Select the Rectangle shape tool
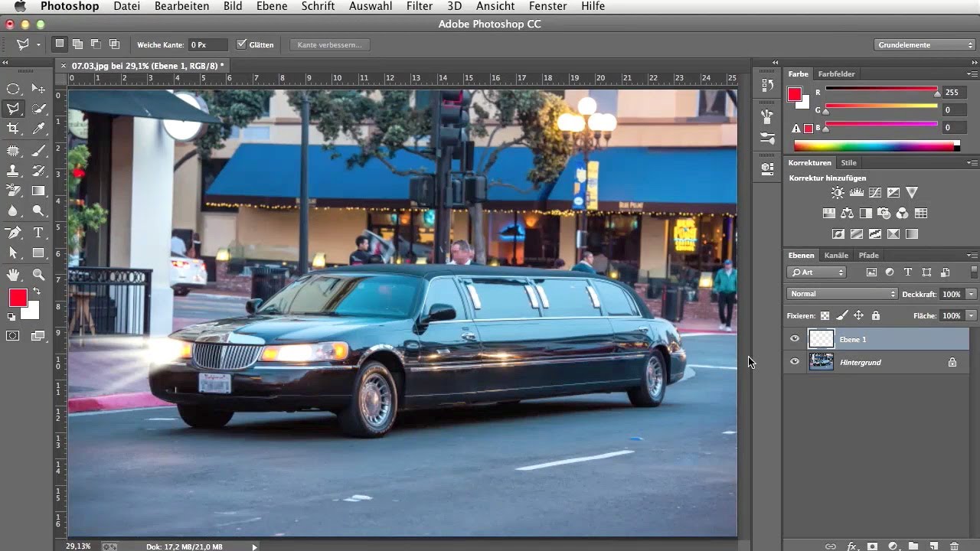Viewport: 980px width, 551px height. coord(38,253)
